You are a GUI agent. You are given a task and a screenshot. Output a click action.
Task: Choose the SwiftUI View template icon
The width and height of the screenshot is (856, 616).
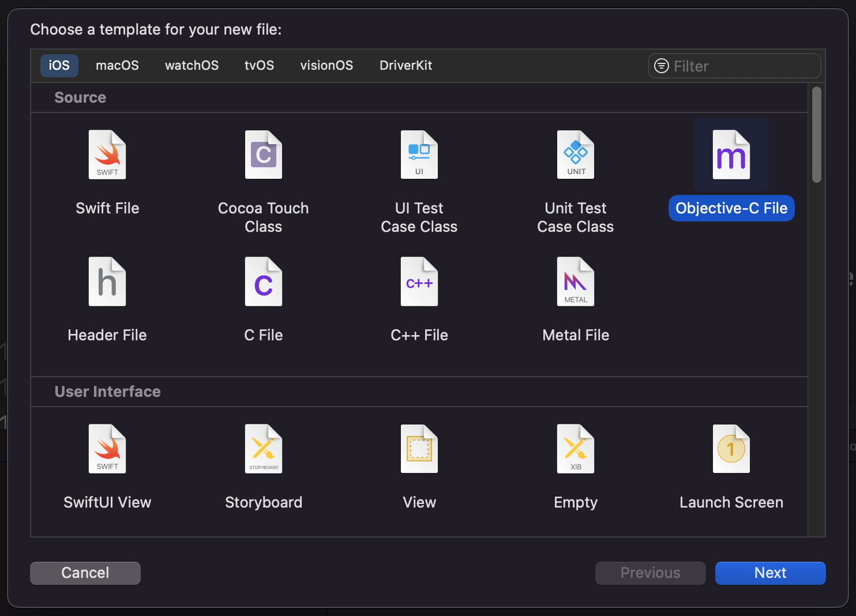(107, 449)
